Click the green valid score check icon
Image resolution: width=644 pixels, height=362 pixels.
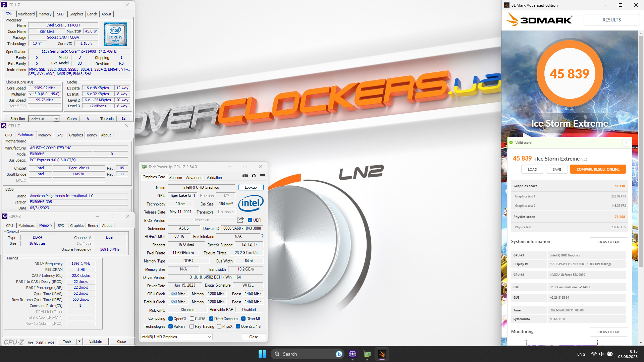coord(511,143)
